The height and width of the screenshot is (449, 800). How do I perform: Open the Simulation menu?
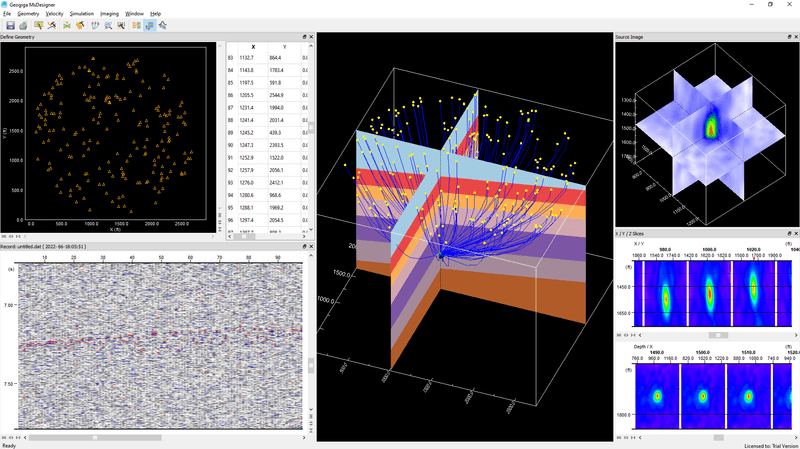coord(82,13)
